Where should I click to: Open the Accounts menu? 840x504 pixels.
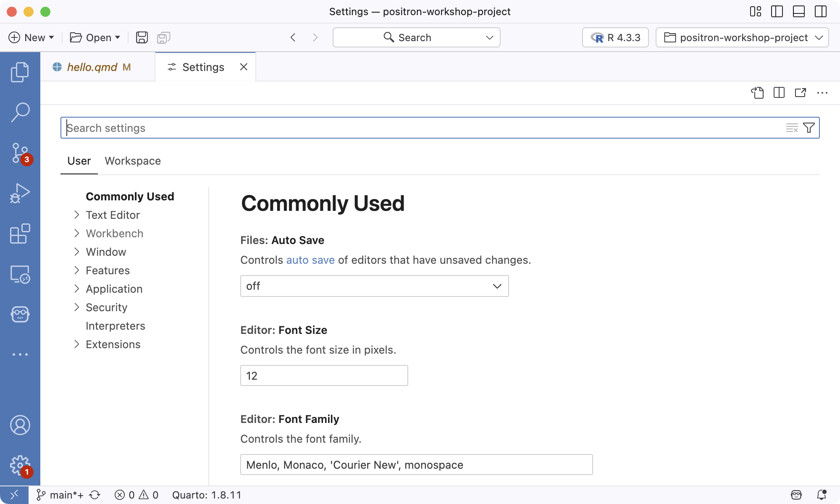[20, 425]
